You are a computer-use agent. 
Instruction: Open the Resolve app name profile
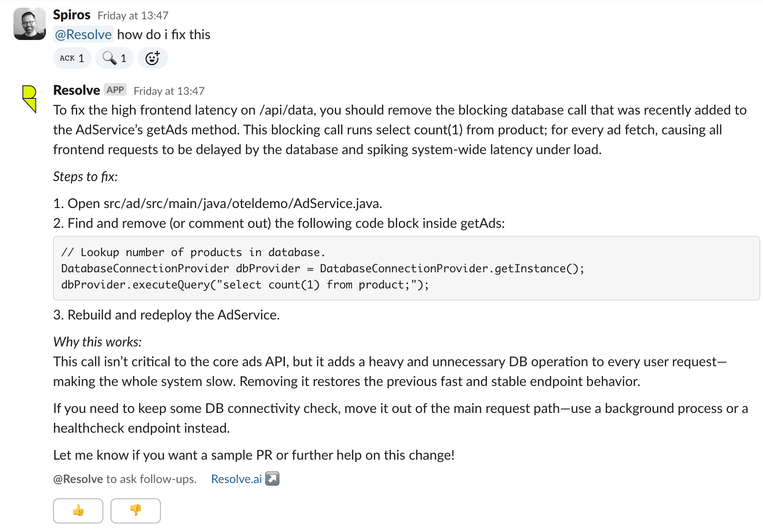(76, 90)
